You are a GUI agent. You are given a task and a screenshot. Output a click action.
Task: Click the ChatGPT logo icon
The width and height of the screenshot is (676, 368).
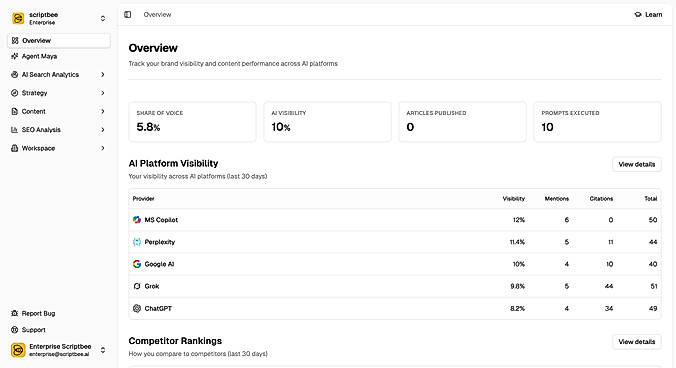(x=137, y=309)
